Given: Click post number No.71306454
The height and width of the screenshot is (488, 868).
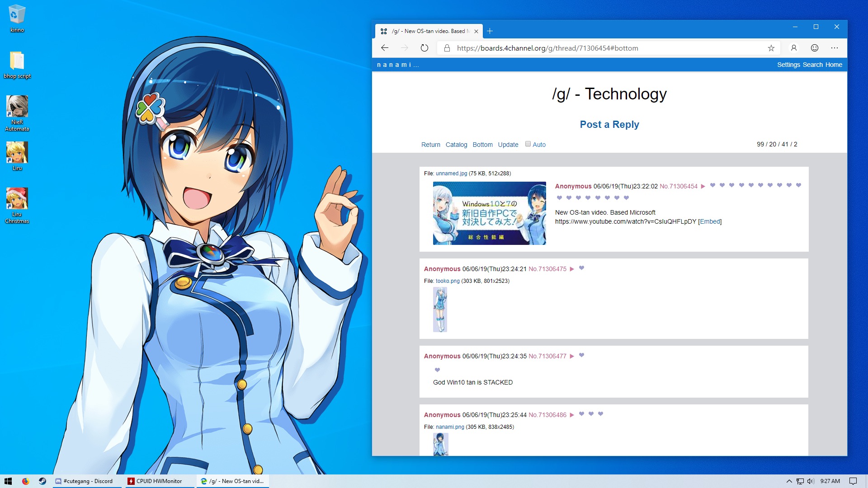Looking at the screenshot, I should [x=678, y=186].
